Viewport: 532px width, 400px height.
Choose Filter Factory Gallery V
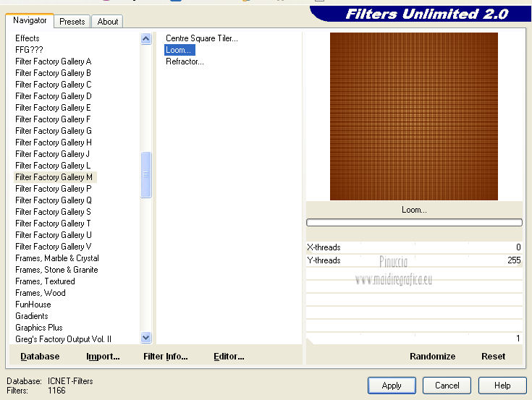(x=54, y=247)
